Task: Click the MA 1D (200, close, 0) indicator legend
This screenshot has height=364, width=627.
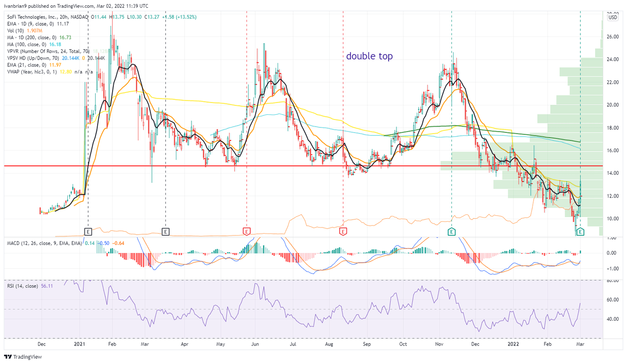Action: [31, 38]
